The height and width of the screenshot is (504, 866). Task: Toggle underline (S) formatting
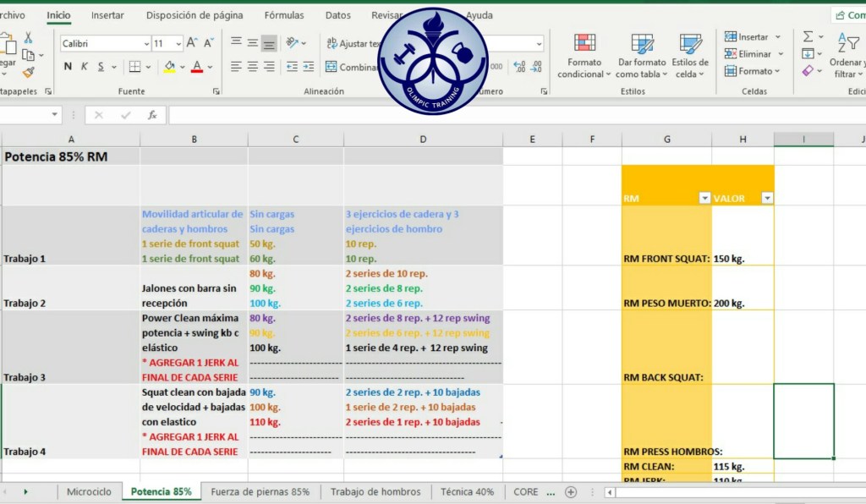[x=101, y=67]
